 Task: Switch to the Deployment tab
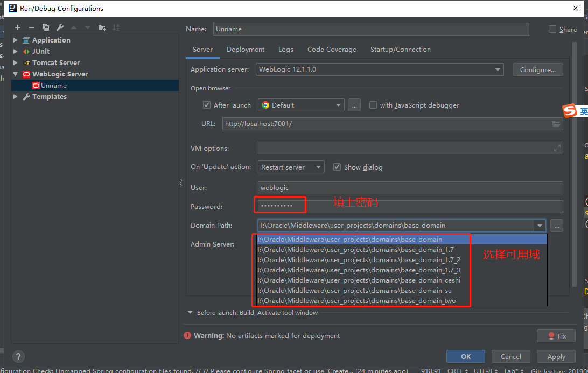point(246,50)
